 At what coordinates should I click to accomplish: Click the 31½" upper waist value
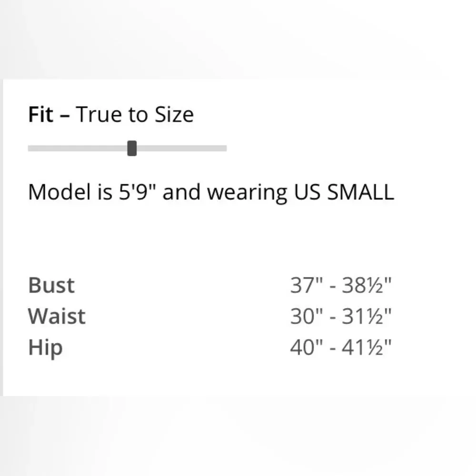click(x=367, y=317)
